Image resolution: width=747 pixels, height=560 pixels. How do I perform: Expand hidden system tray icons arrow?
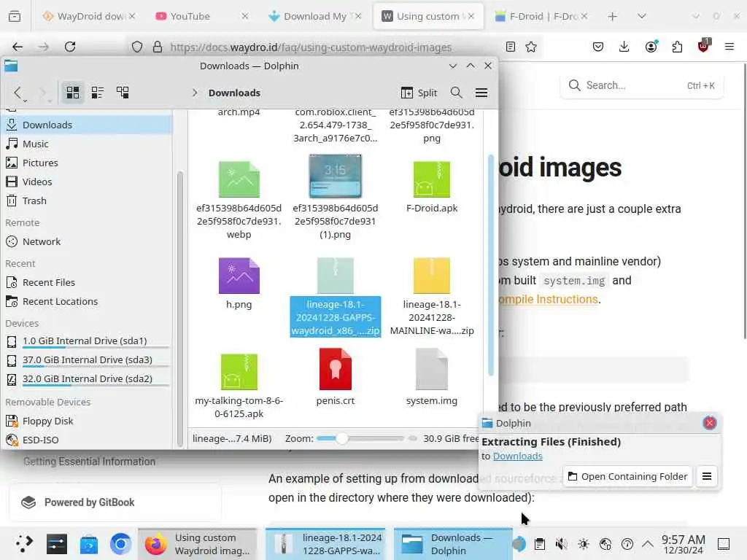pyautogui.click(x=648, y=544)
